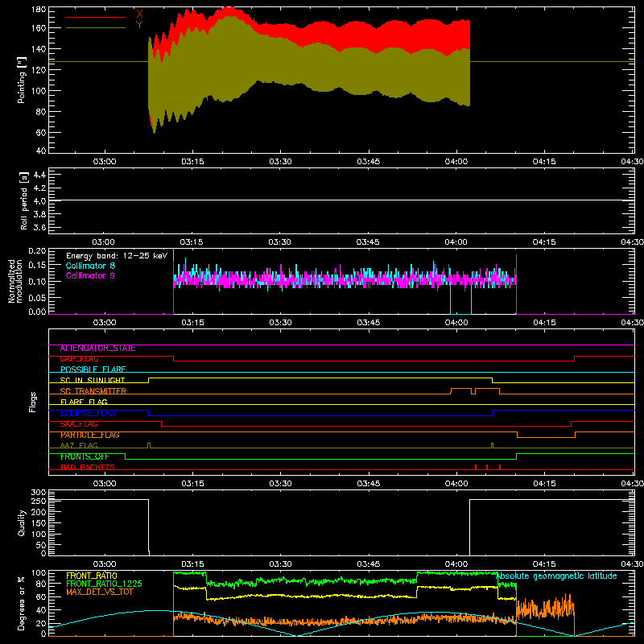Click the SC_TRANSMITTER notch just after 04:00
644x644 pixels.
pyautogui.click(x=473, y=391)
